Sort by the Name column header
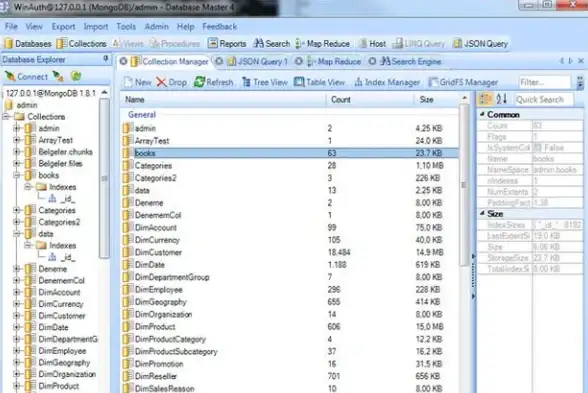Image resolution: width=588 pixels, height=393 pixels. (224, 100)
